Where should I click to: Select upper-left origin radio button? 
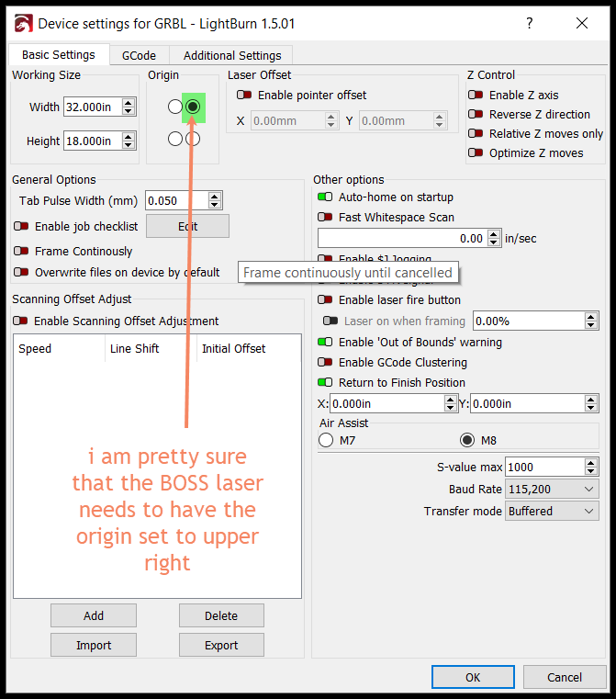(x=175, y=107)
